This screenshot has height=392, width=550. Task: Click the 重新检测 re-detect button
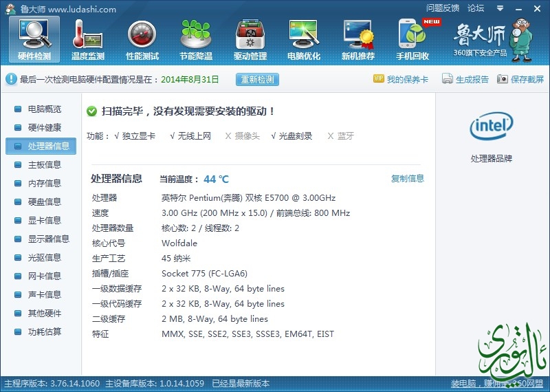click(257, 79)
